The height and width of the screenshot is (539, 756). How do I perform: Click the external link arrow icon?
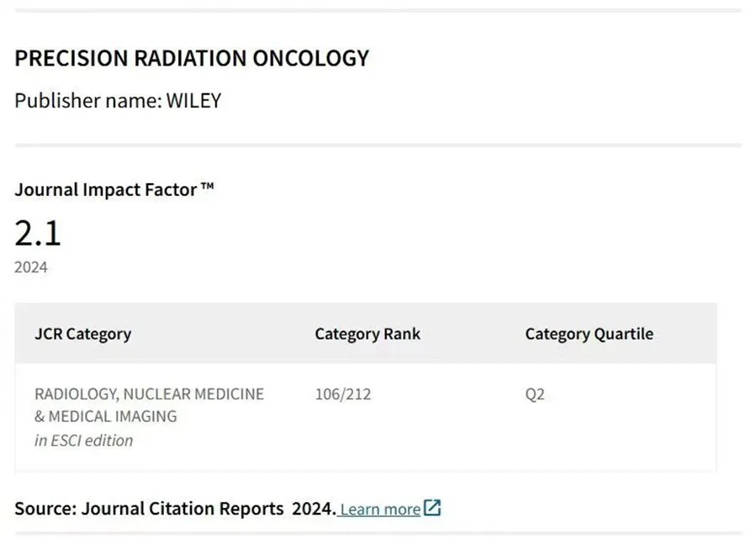click(x=432, y=508)
